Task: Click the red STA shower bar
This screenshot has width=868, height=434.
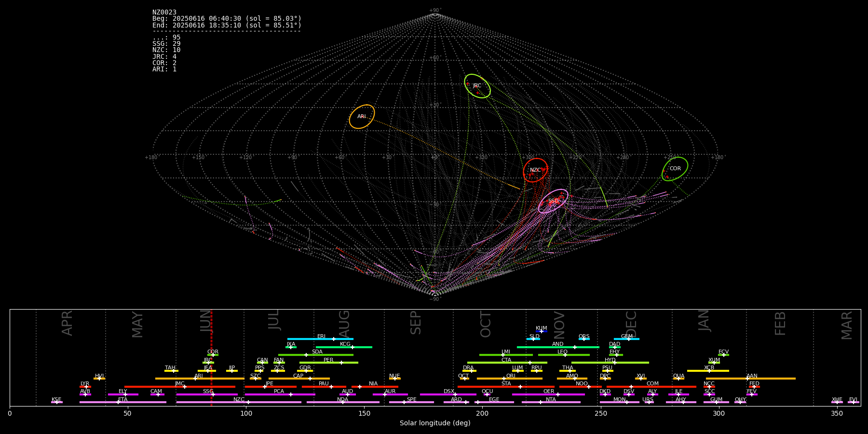Action: pyautogui.click(x=506, y=387)
